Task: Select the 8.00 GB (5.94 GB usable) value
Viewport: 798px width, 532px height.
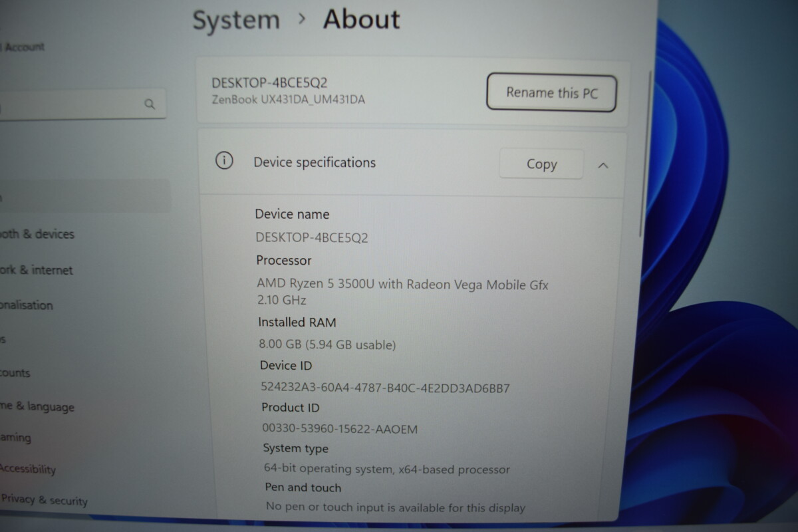Action: click(x=327, y=344)
